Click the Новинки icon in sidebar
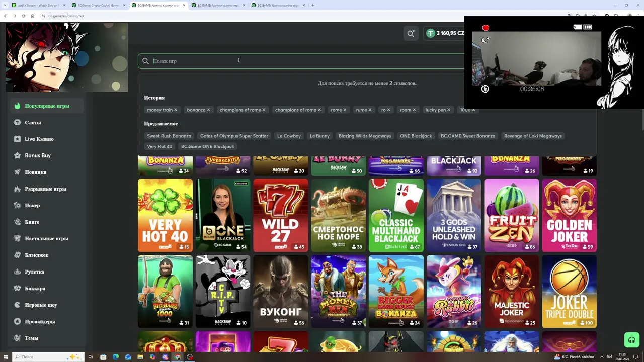The width and height of the screenshot is (644, 362). [x=18, y=172]
